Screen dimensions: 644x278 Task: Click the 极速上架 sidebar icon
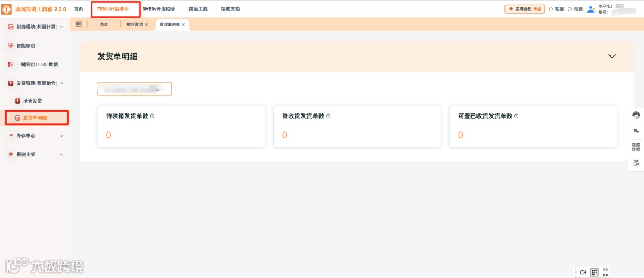(x=11, y=155)
